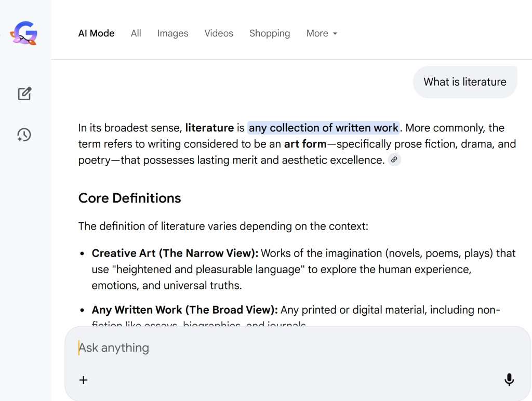This screenshot has height=401, width=532.
Task: Start a new AI Mode chat
Action: (24, 93)
